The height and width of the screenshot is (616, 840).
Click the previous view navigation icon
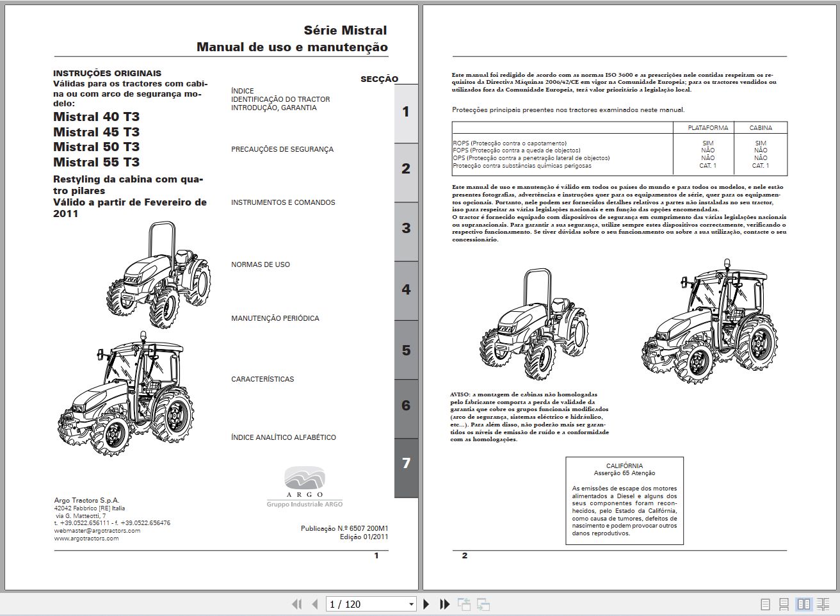pyautogui.click(x=464, y=604)
